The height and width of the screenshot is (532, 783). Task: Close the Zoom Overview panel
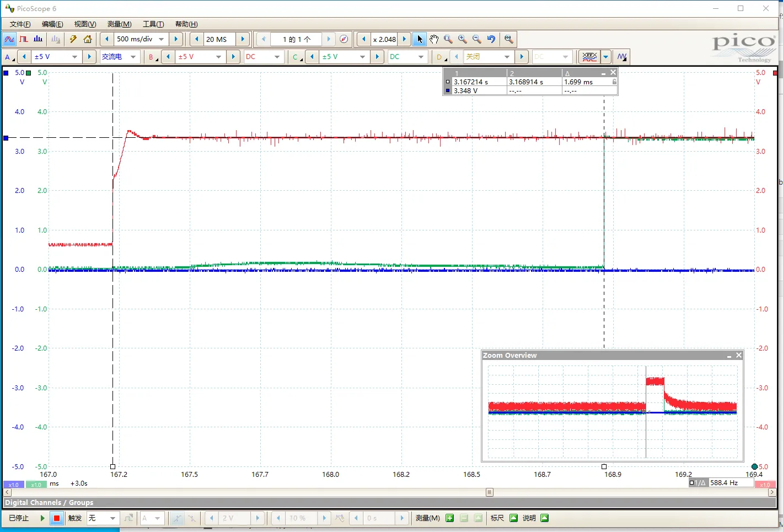click(x=739, y=356)
